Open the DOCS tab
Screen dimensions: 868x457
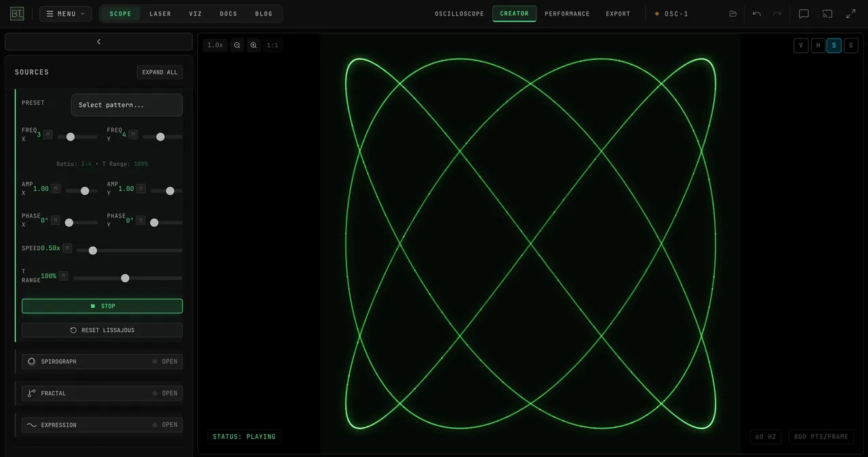(229, 14)
